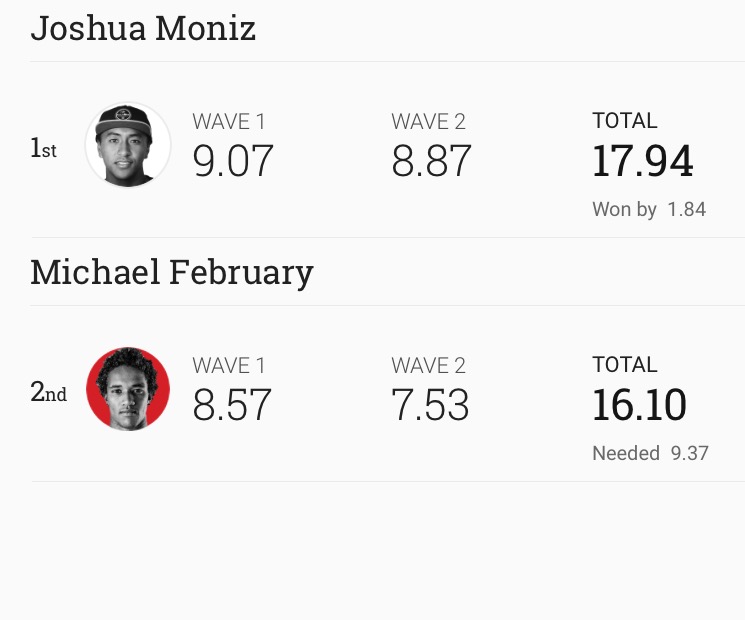Tap the Joshua Moniz name heading

click(x=143, y=28)
